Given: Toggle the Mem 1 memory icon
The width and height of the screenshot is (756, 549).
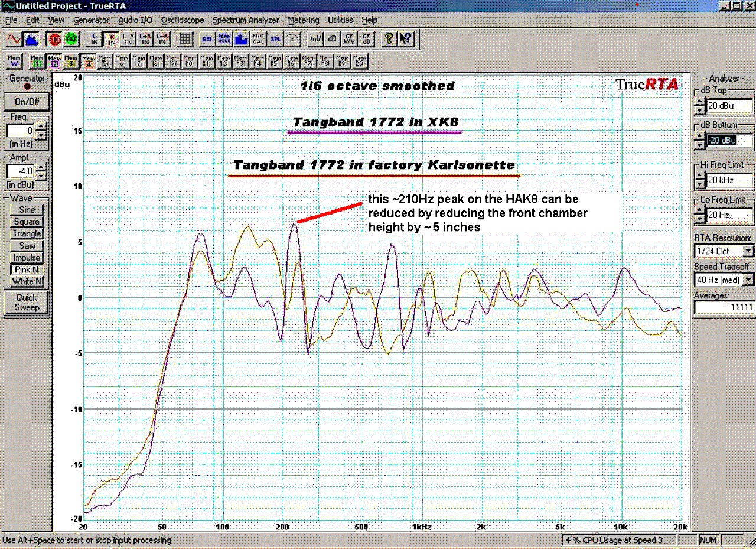Looking at the screenshot, I should pyautogui.click(x=37, y=61).
